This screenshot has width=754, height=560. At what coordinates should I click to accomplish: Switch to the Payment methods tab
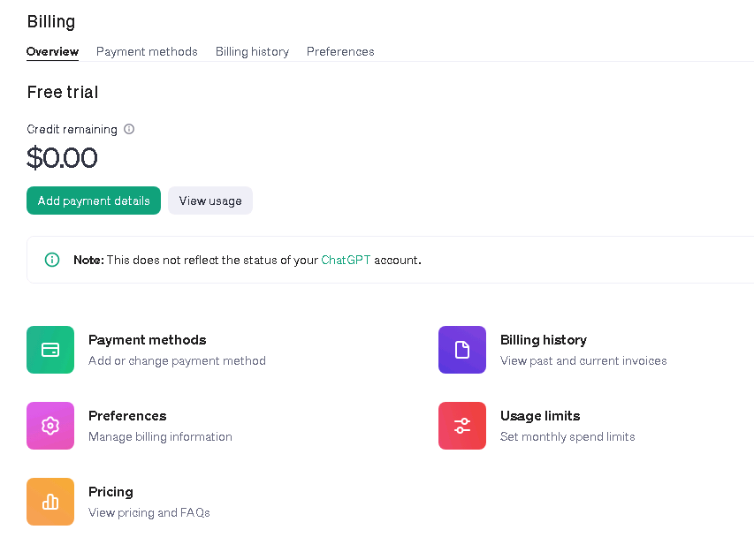(147, 51)
